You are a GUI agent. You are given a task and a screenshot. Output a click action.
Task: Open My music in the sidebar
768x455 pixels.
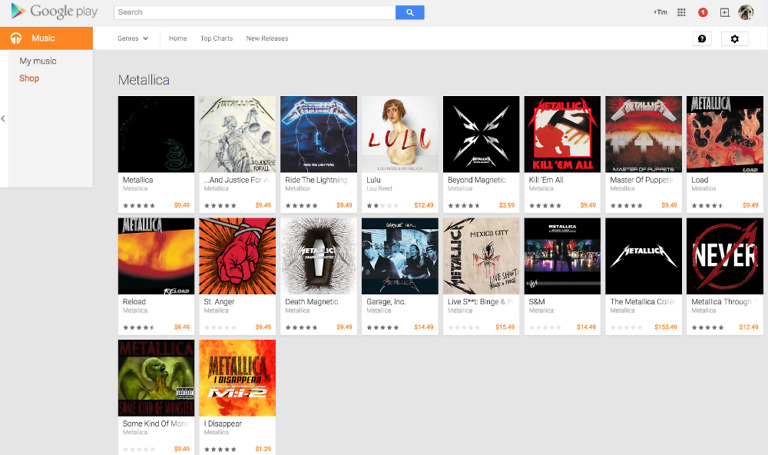[38, 61]
